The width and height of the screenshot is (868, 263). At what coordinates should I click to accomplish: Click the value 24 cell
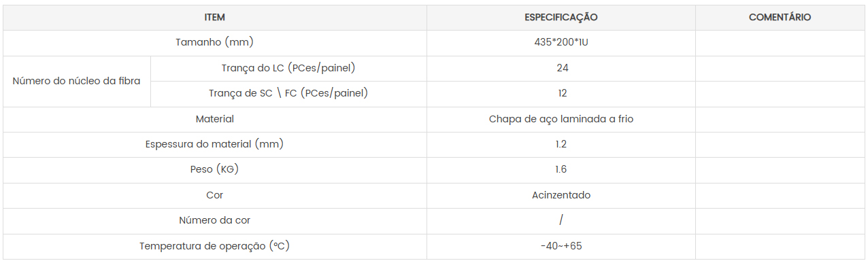pyautogui.click(x=561, y=68)
